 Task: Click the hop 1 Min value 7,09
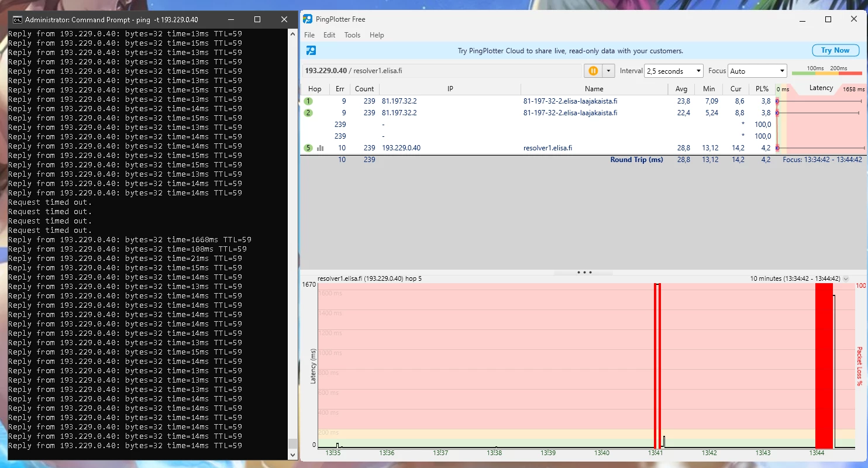[x=711, y=101]
